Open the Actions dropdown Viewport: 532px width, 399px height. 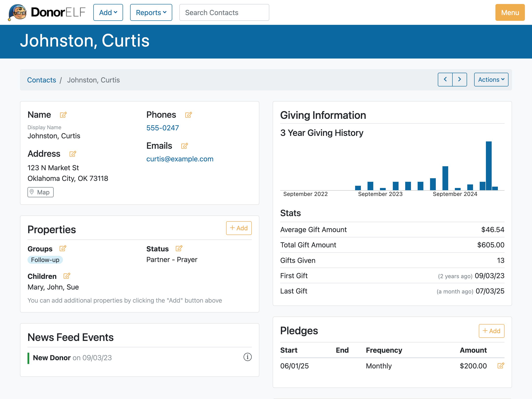(491, 80)
